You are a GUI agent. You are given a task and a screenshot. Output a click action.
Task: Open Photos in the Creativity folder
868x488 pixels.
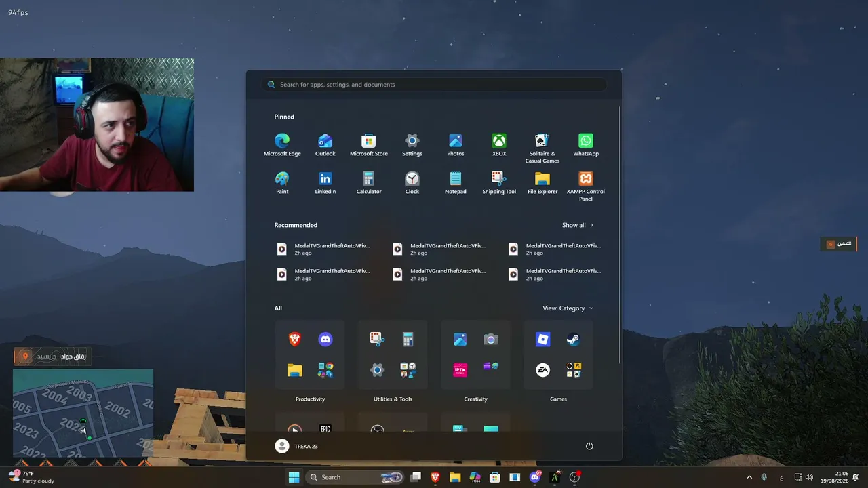[x=460, y=340]
